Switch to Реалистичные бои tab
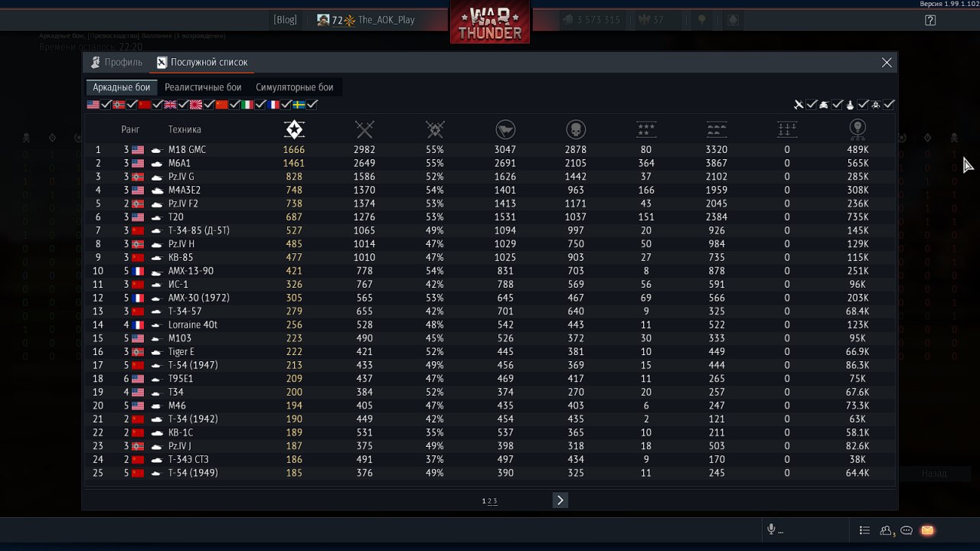Image resolution: width=980 pixels, height=551 pixels. pos(203,87)
